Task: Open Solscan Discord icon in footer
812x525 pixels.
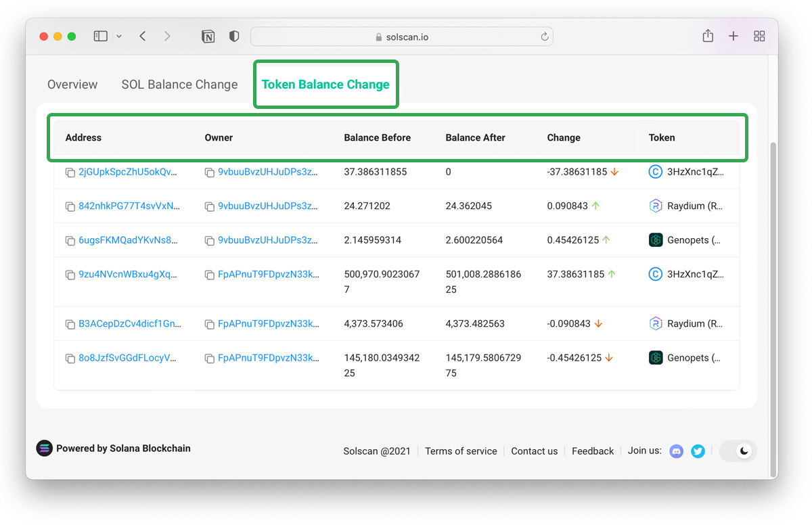Action: [676, 451]
